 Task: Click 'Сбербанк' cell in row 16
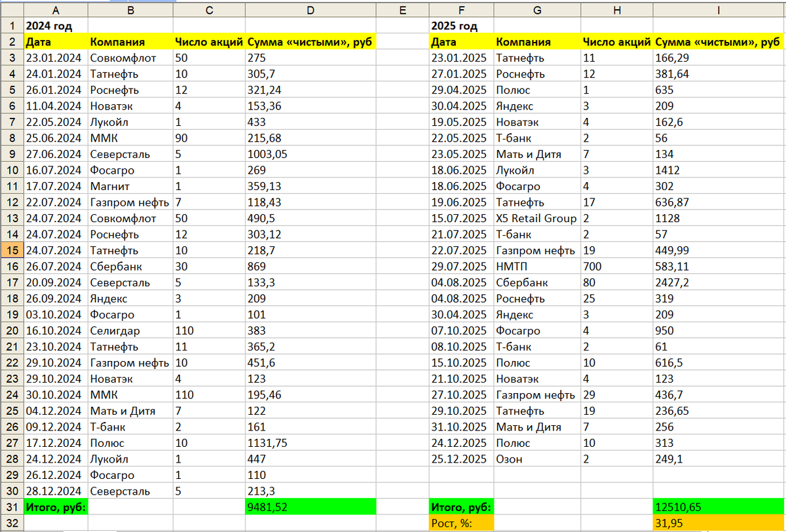click(130, 267)
